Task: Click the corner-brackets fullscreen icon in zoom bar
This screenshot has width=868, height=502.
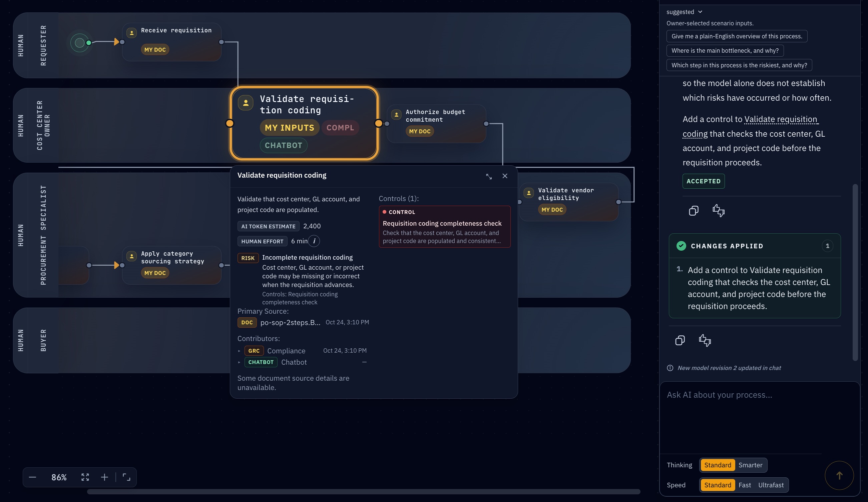Action: click(x=126, y=477)
